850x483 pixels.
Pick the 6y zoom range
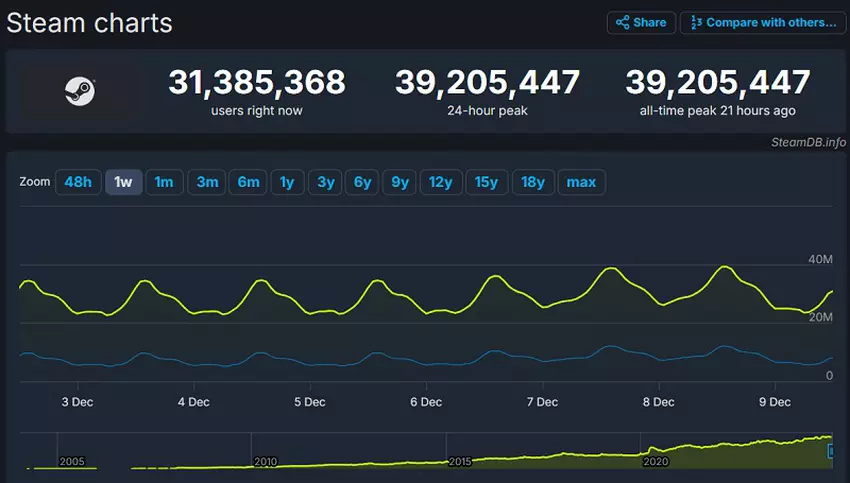click(363, 182)
